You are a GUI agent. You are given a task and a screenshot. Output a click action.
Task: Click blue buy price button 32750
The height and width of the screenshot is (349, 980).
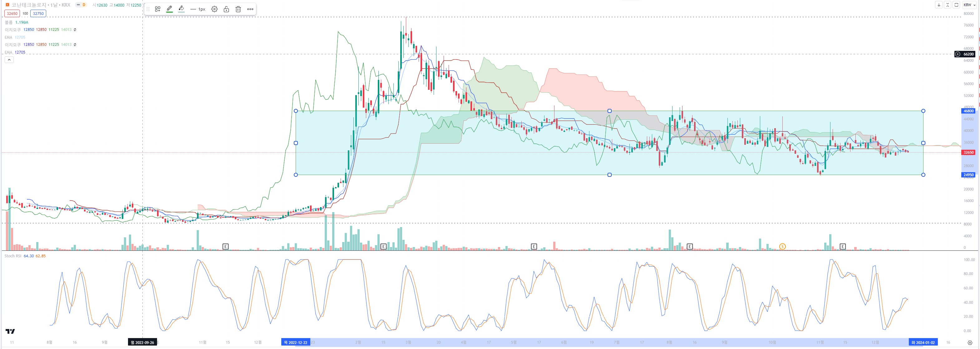coord(38,13)
